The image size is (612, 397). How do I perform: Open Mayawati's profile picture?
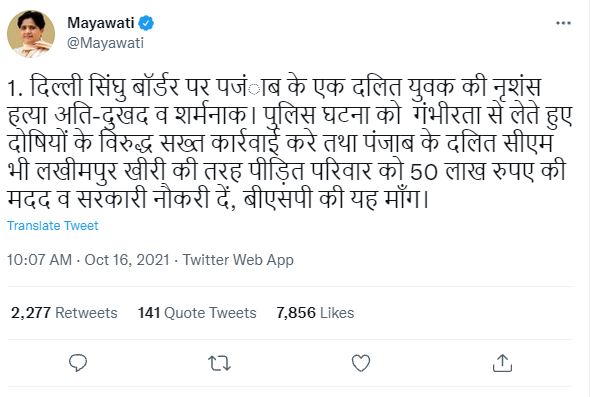pyautogui.click(x=31, y=34)
